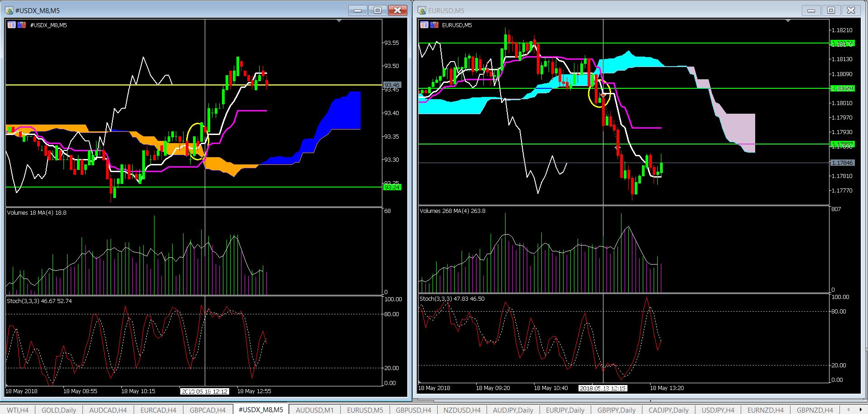This screenshot has width=868, height=414.
Task: Click the second blue-red icon in the USDX chart corner
Action: pos(21,25)
